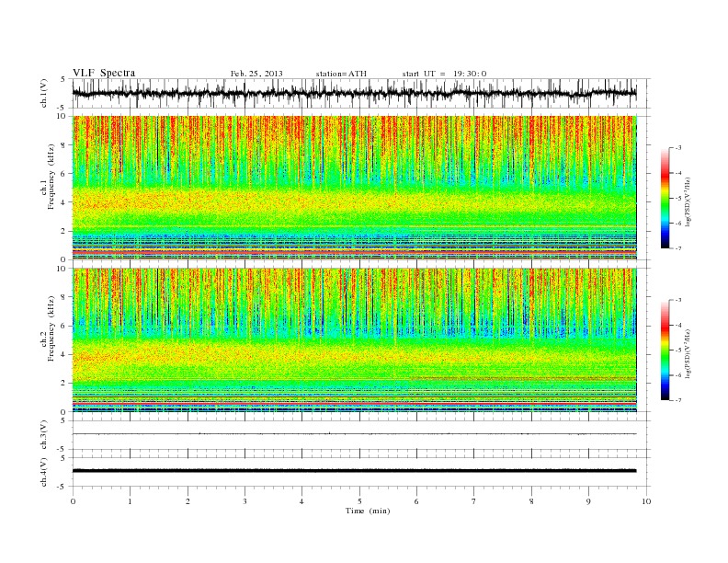Click time axis tick label "2"
The image size is (728, 563).
click(x=188, y=501)
